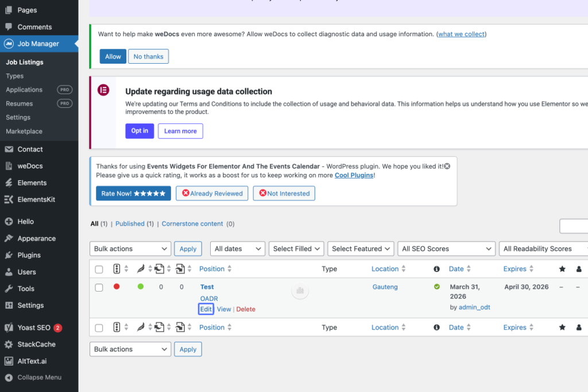Click Edit under the Test listing

pyautogui.click(x=206, y=309)
